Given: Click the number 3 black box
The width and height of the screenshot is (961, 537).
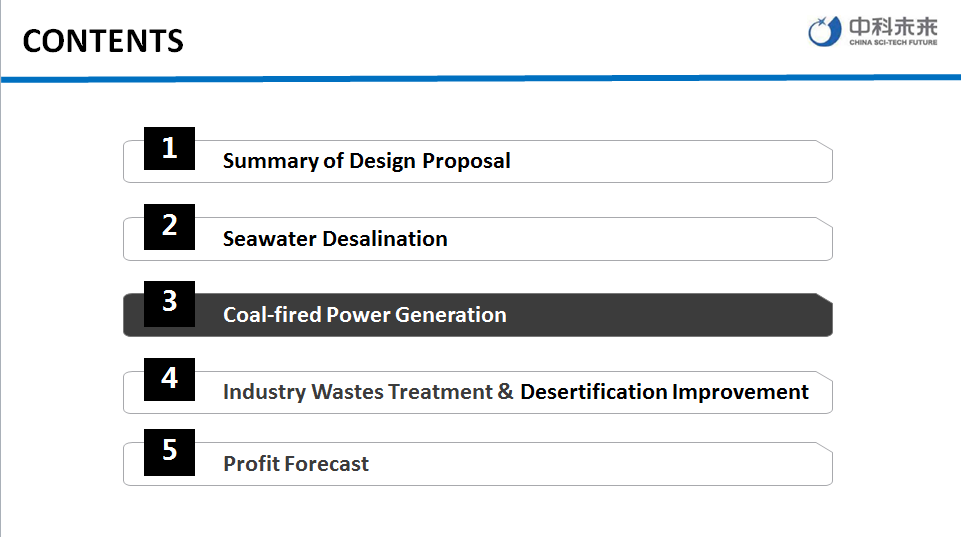Looking at the screenshot, I should [169, 302].
